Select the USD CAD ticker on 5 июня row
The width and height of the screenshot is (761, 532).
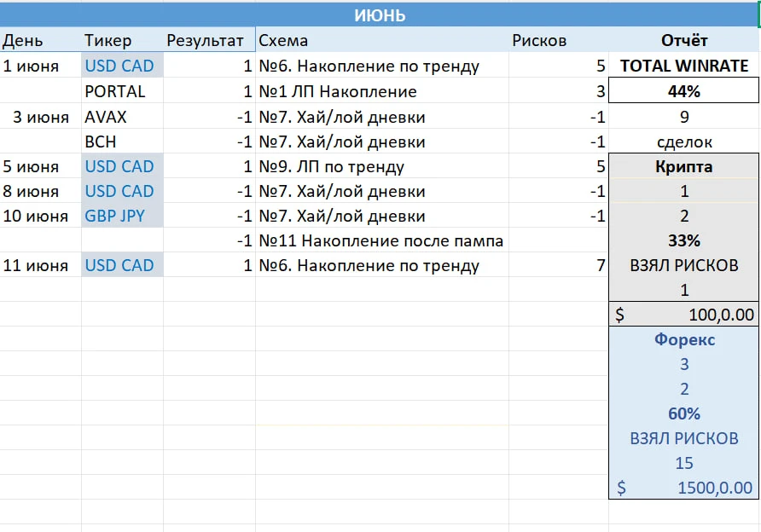pyautogui.click(x=122, y=166)
